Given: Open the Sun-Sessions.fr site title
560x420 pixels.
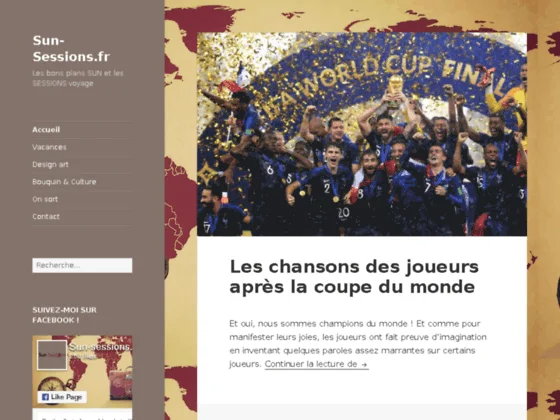Looking at the screenshot, I should pyautogui.click(x=71, y=49).
